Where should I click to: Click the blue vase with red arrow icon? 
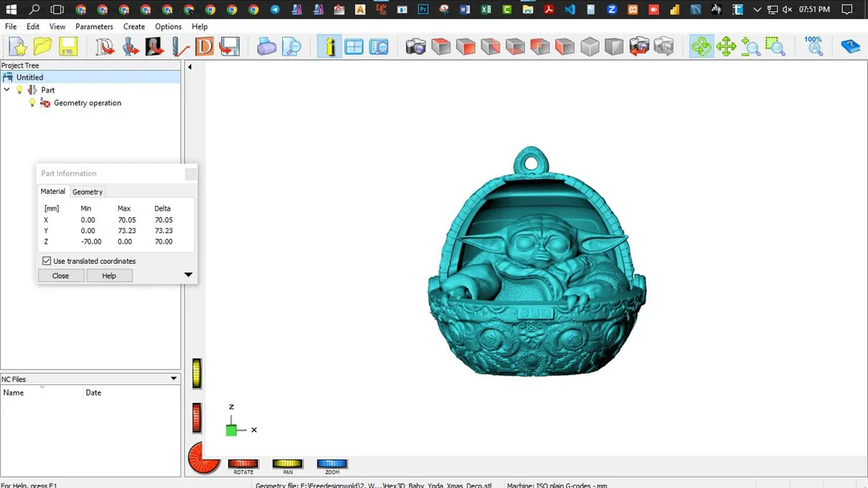point(130,47)
